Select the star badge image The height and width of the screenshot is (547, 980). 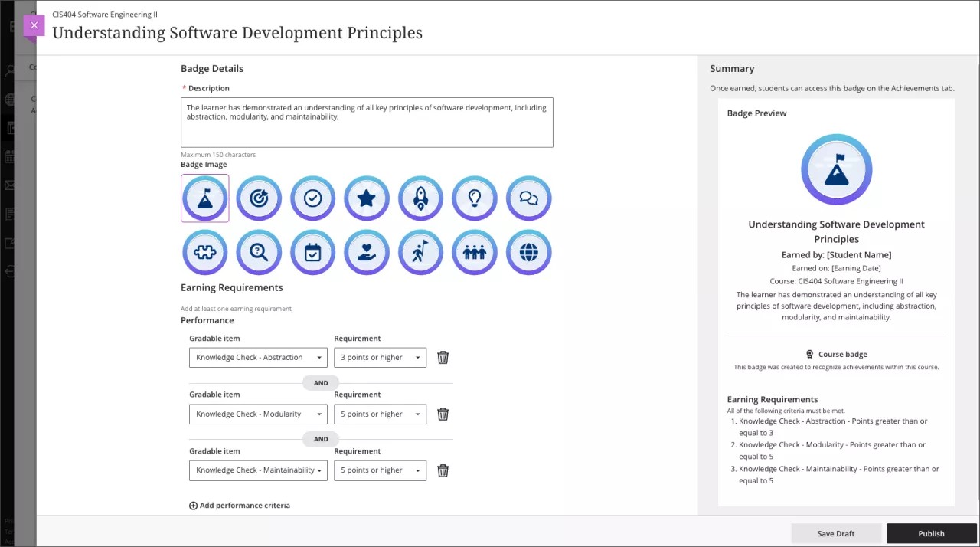tap(366, 198)
